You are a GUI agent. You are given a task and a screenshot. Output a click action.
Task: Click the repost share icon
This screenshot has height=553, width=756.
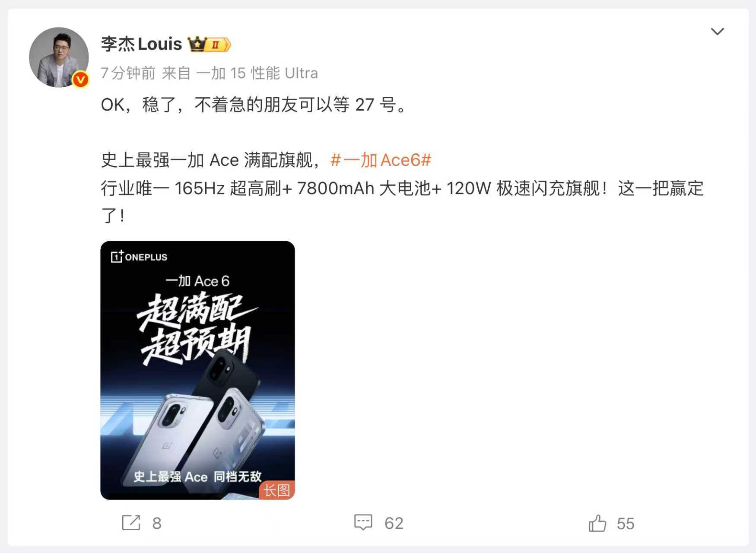(131, 523)
